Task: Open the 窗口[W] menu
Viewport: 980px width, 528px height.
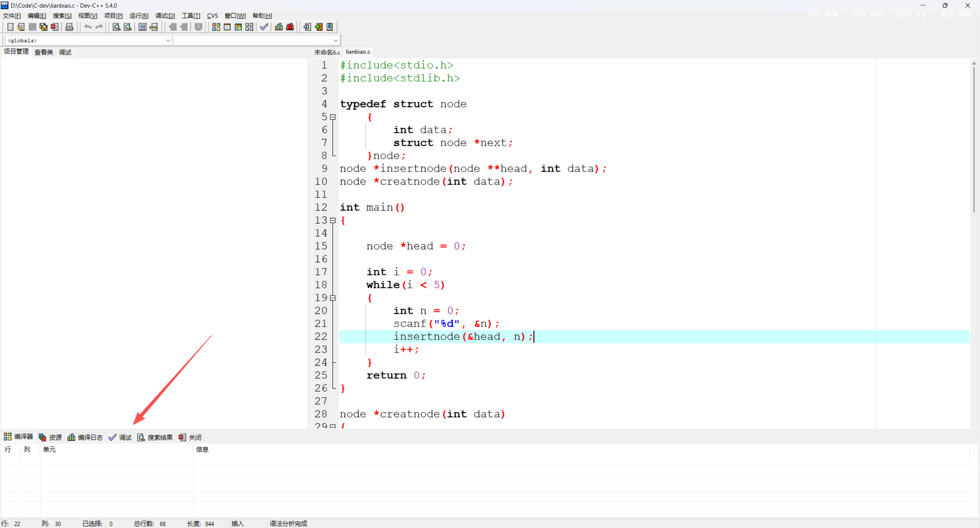Action: 235,16
